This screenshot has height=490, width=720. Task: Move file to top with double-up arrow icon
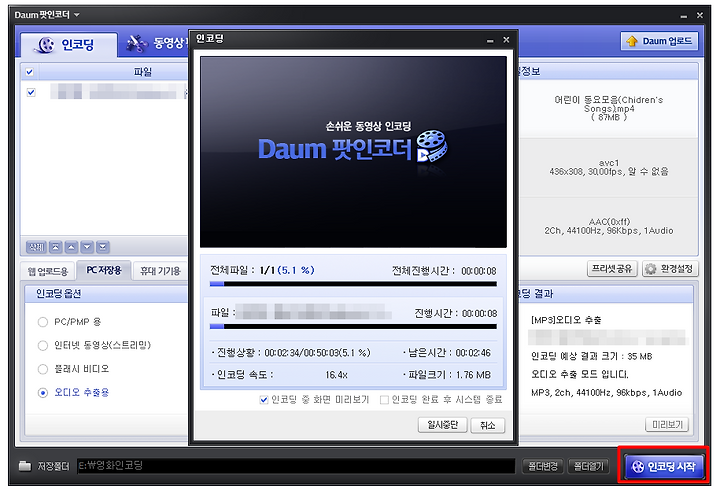tap(56, 247)
